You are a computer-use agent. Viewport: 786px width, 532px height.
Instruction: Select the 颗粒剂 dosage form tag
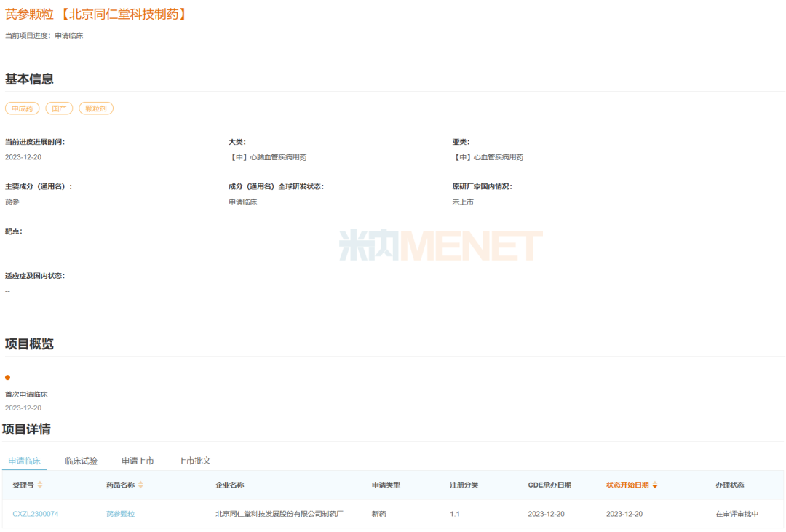click(96, 108)
